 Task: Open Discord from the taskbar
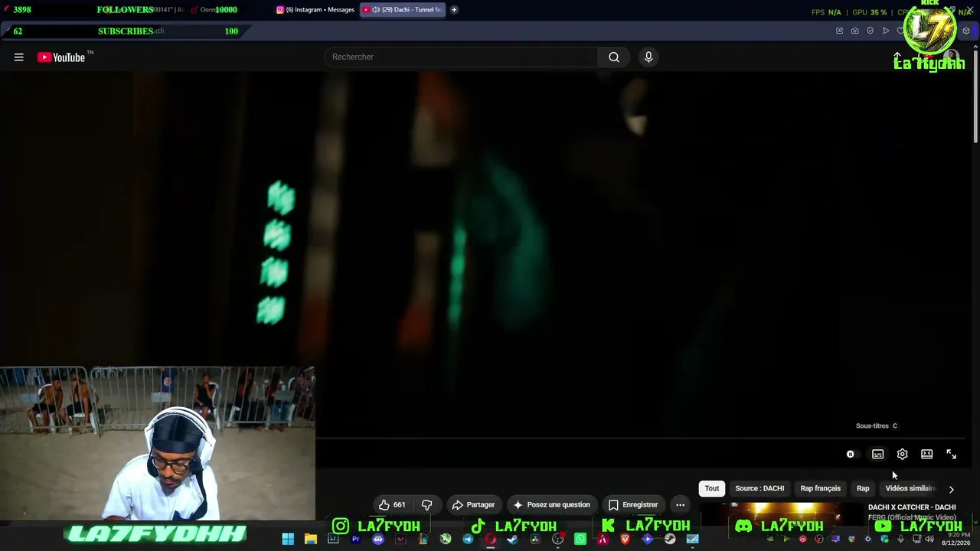(377, 540)
